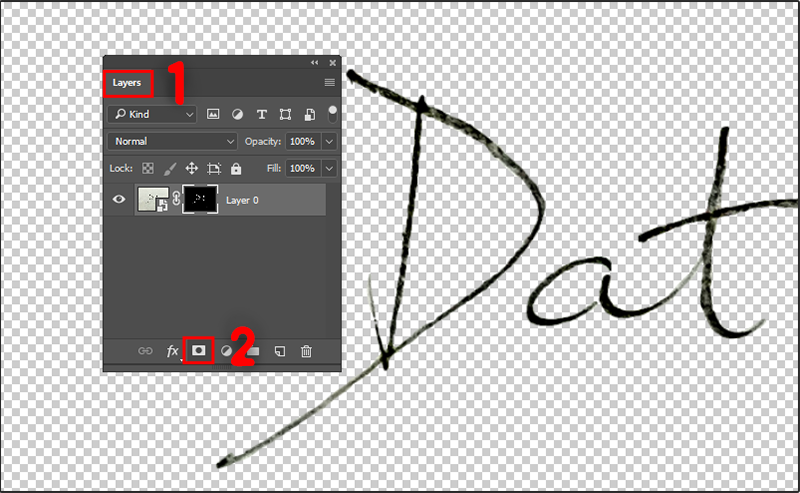Select the Layer 0 image thumbnail
Viewport: 800px width, 493px height.
pos(153,199)
